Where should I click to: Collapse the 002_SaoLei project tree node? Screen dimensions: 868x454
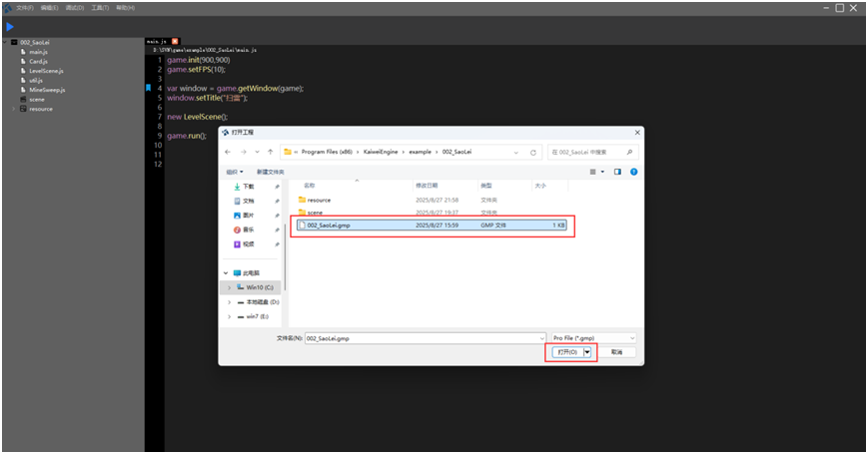pyautogui.click(x=6, y=42)
